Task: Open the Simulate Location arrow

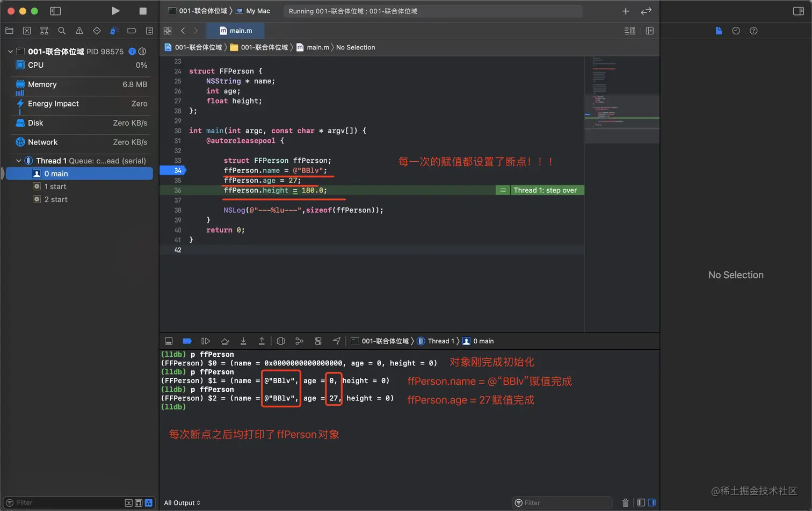Action: point(337,341)
